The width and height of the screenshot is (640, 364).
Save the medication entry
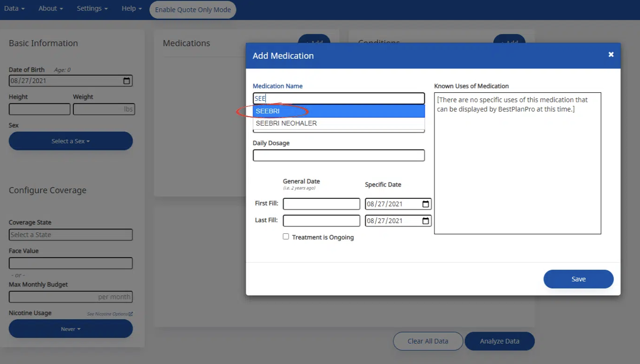pyautogui.click(x=578, y=279)
